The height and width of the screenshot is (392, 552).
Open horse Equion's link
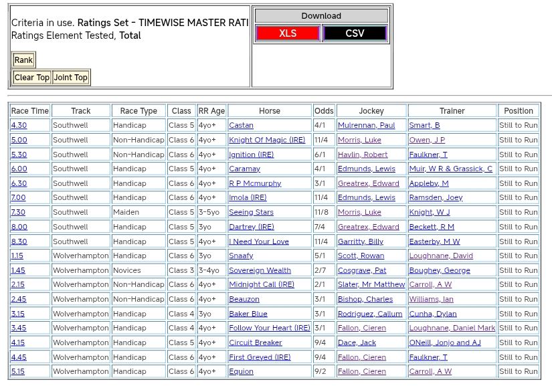241,371
